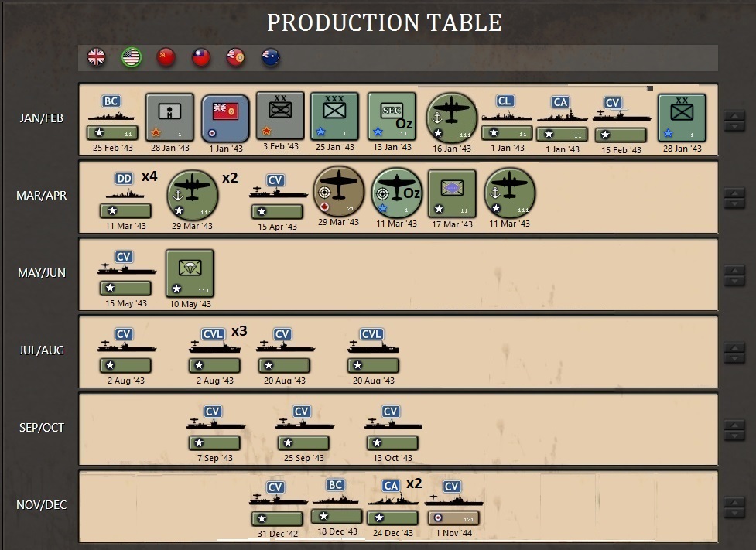Click the CL light cruiser dated 1 Jan '43
This screenshot has width=756, height=550.
(507, 117)
